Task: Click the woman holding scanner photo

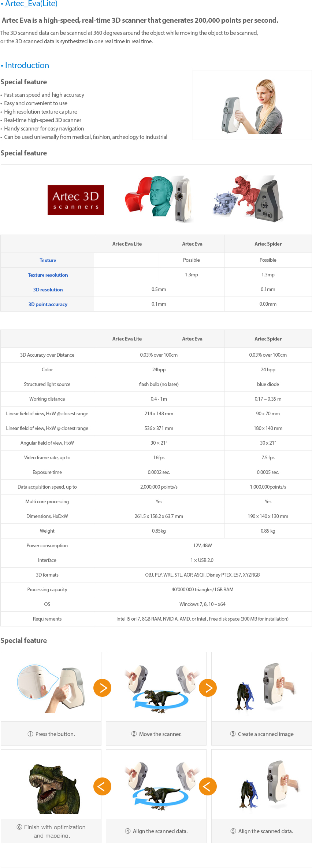Action: point(252,105)
